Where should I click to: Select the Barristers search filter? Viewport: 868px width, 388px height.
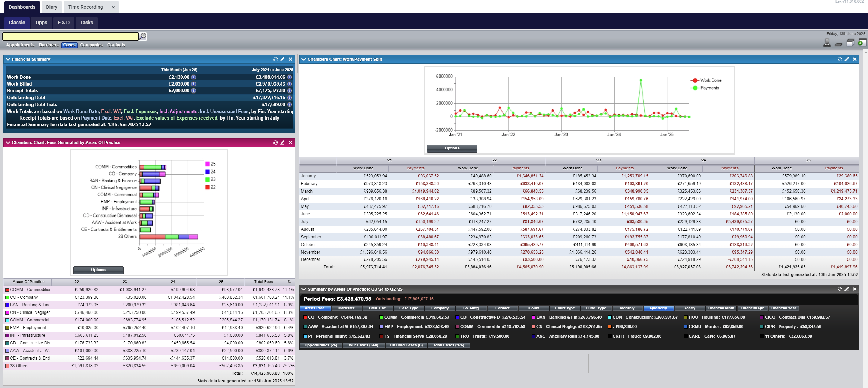[x=48, y=45]
